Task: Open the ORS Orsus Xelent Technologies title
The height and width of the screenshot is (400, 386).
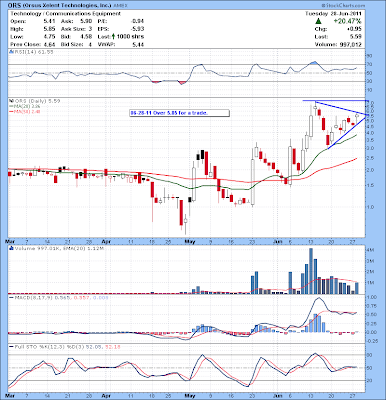Action: coord(59,6)
